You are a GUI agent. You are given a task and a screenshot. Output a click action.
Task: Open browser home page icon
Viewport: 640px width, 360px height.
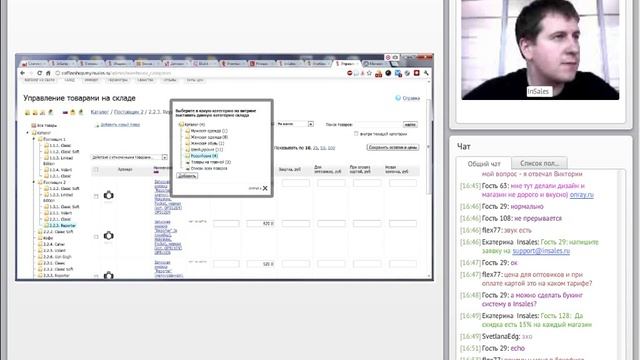(48, 73)
